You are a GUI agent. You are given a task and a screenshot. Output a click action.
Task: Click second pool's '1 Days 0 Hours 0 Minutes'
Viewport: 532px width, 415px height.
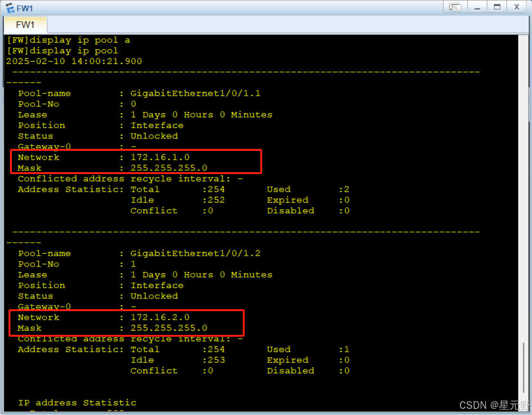(202, 275)
